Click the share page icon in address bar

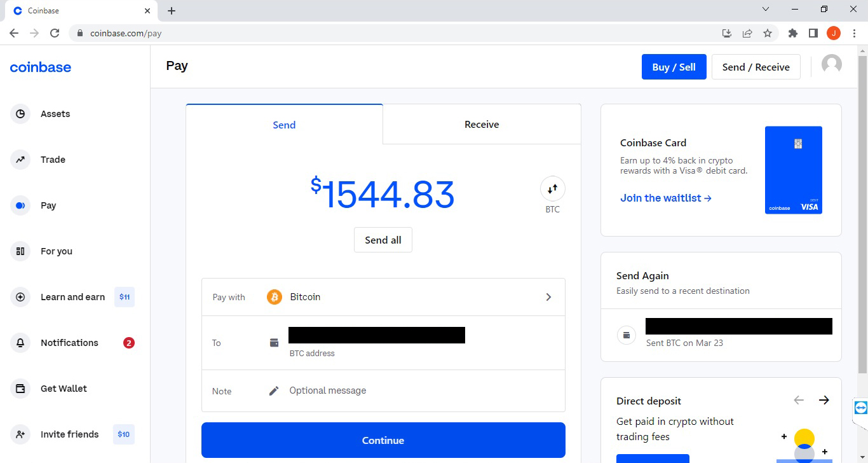pos(747,33)
